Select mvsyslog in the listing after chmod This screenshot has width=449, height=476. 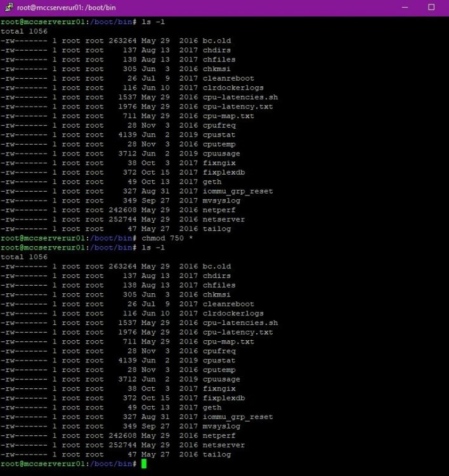(x=221, y=426)
